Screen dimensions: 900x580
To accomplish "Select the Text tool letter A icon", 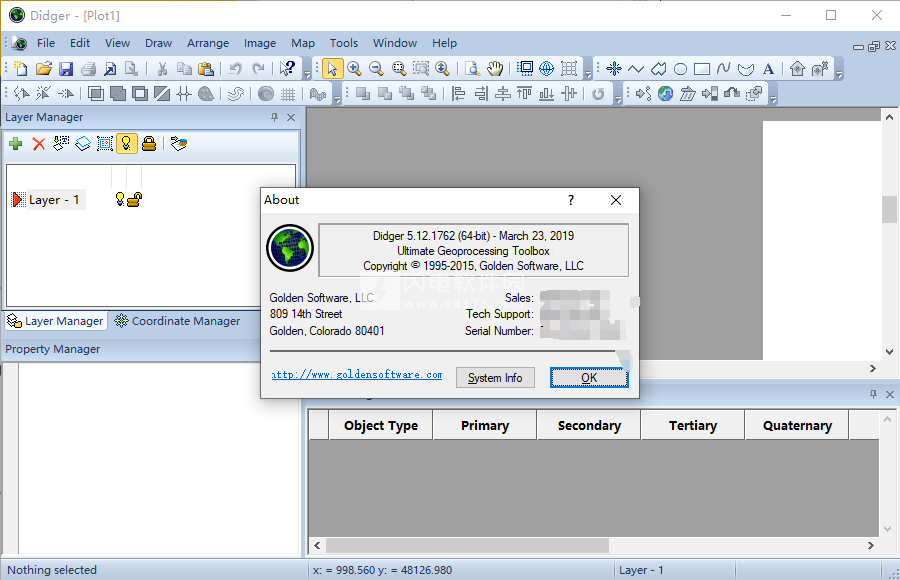I will coord(768,69).
